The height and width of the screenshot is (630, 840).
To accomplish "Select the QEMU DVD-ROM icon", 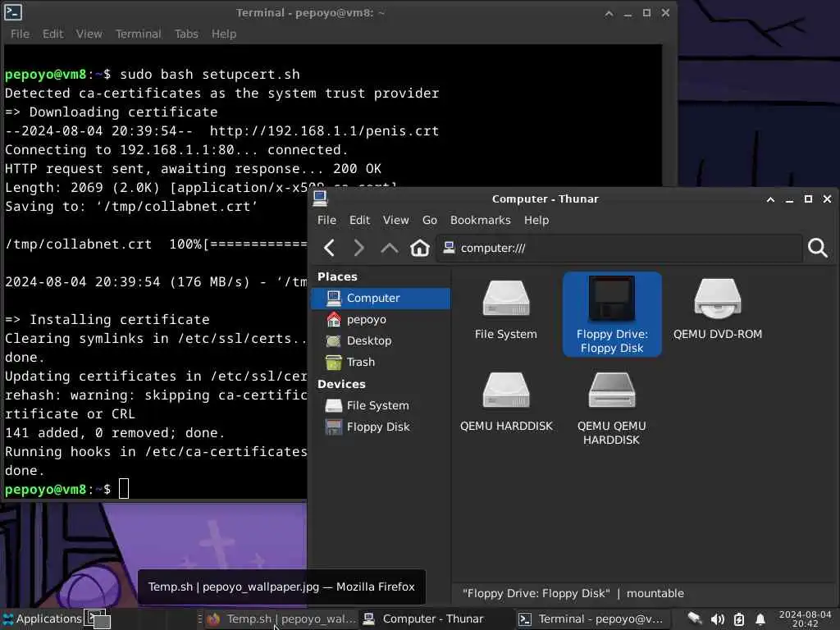I will click(x=717, y=309).
